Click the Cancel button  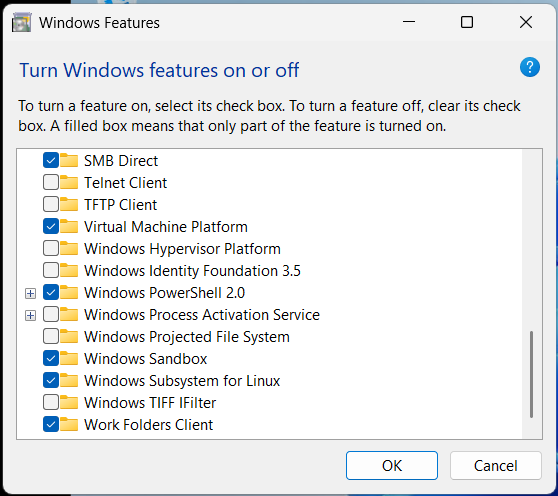[496, 465]
